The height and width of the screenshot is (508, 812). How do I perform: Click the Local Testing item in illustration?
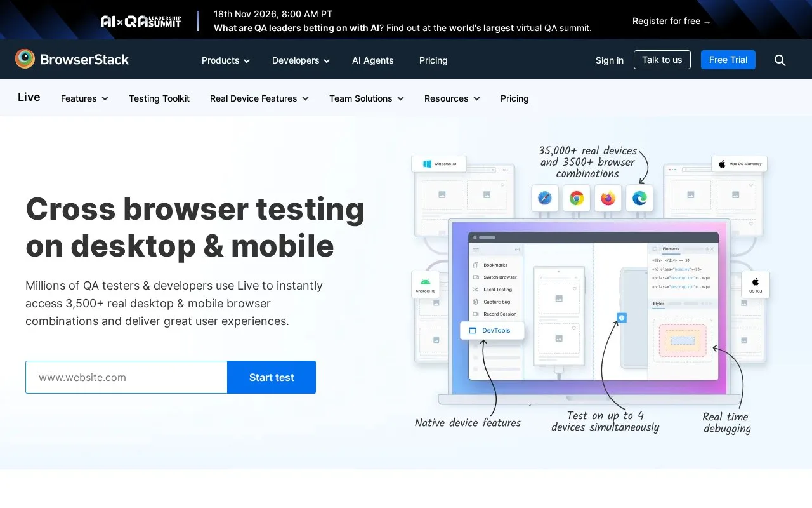click(493, 290)
